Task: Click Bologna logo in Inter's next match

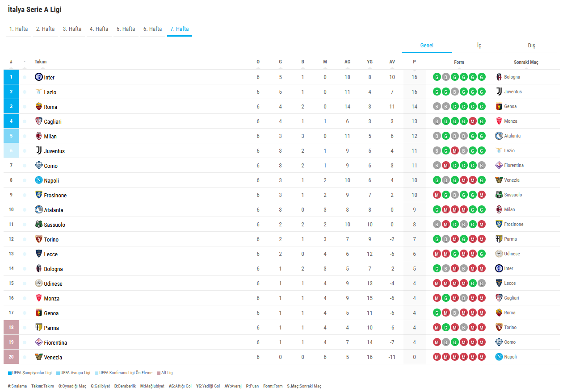Action: [499, 77]
